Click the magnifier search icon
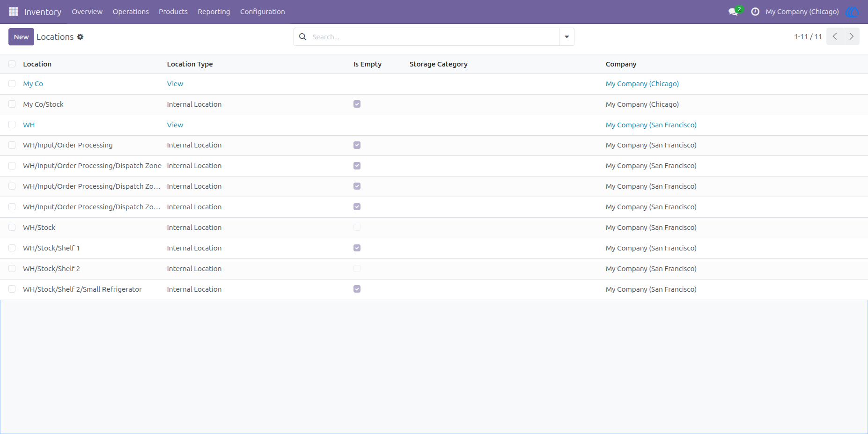The image size is (868, 434). pos(303,37)
